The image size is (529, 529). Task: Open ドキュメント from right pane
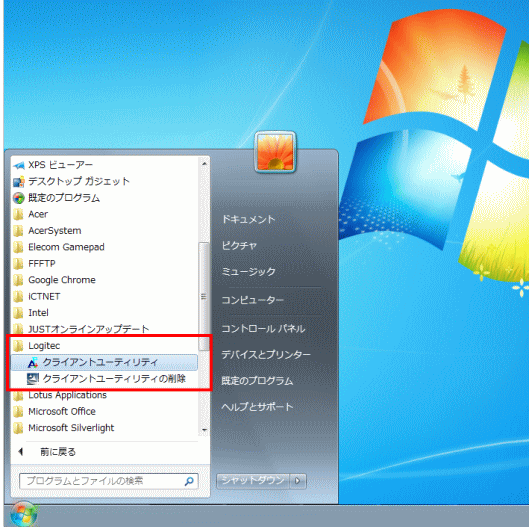[x=248, y=219]
